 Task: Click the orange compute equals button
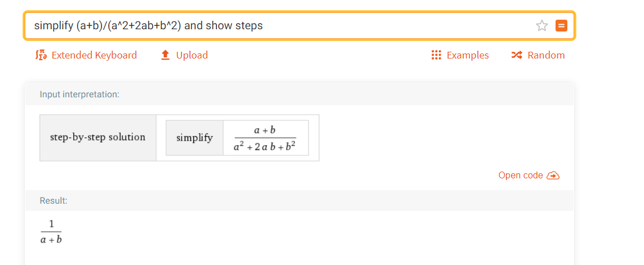[561, 26]
